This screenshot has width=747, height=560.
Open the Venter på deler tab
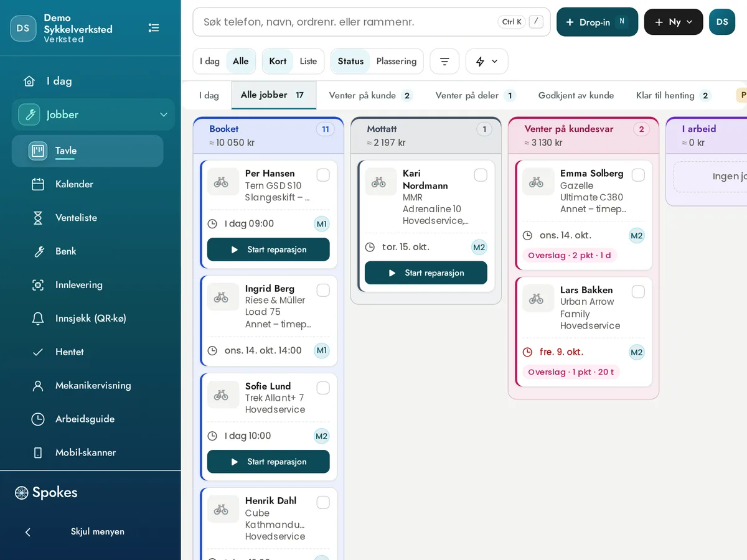pos(476,95)
